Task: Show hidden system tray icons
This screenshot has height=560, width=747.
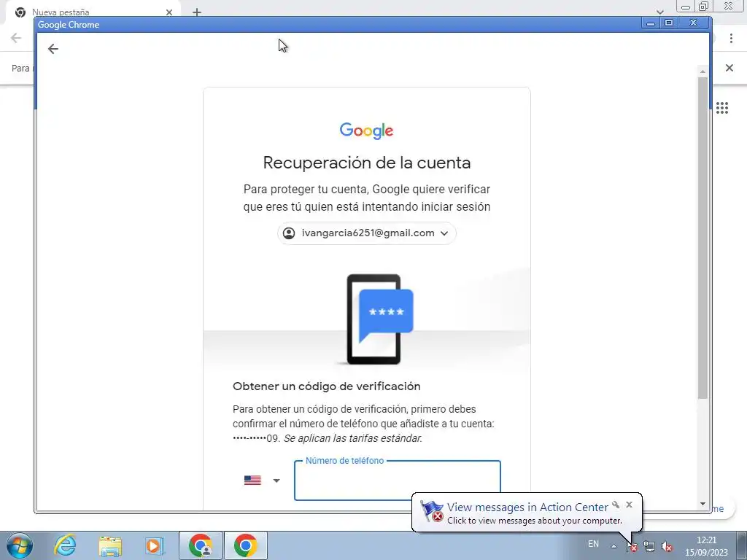Action: coord(614,546)
